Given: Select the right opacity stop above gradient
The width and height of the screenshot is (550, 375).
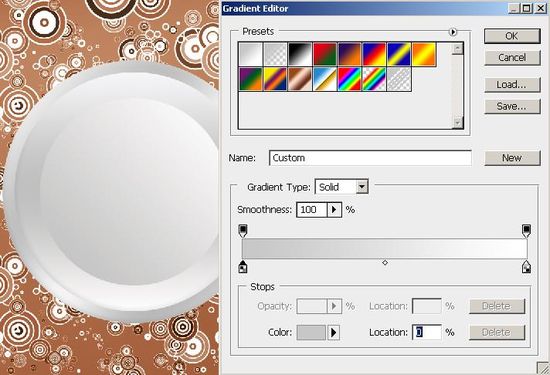Looking at the screenshot, I should click(526, 230).
